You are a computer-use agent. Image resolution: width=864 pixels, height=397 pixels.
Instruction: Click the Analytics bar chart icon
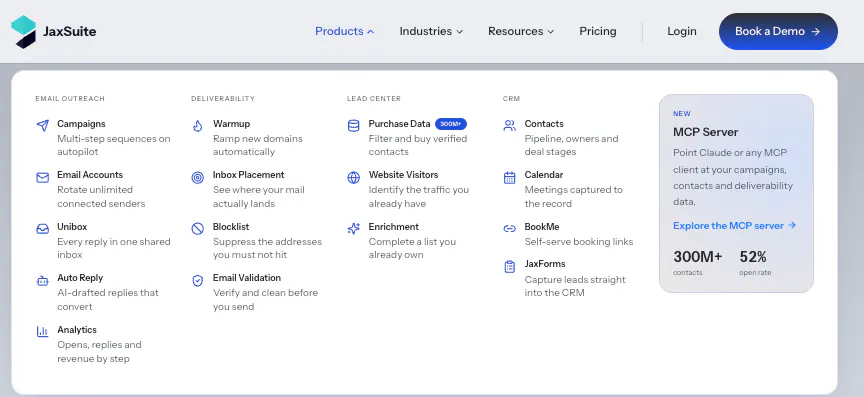(x=42, y=331)
